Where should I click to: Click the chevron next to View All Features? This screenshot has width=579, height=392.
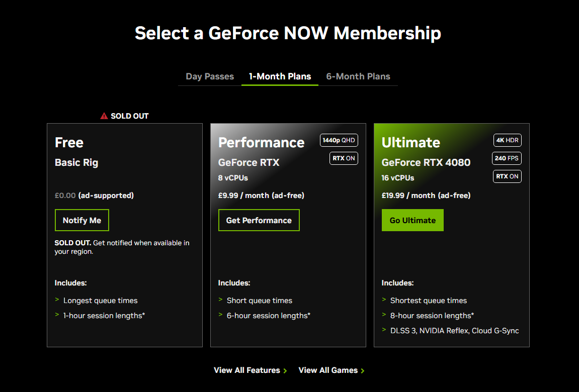point(285,371)
